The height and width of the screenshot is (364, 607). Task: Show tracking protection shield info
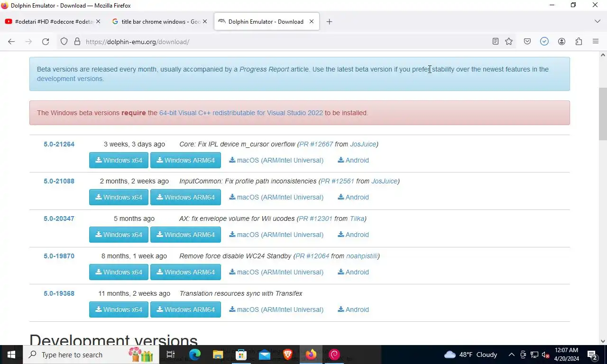pyautogui.click(x=64, y=42)
